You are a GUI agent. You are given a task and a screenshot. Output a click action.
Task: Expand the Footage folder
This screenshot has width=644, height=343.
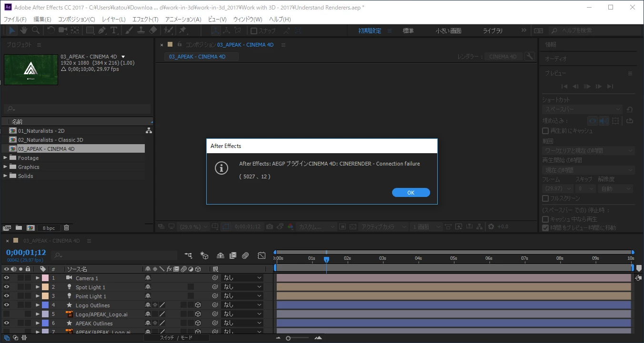tap(5, 157)
